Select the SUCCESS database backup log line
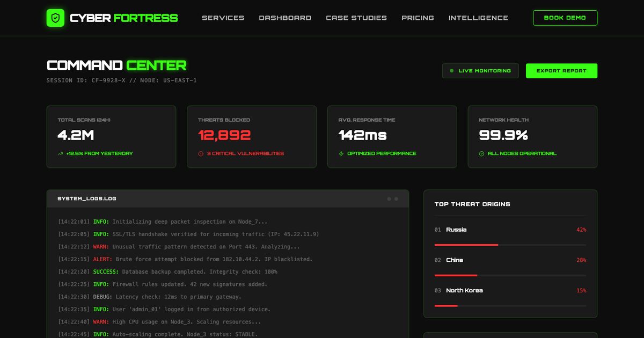644x338 pixels. point(167,272)
